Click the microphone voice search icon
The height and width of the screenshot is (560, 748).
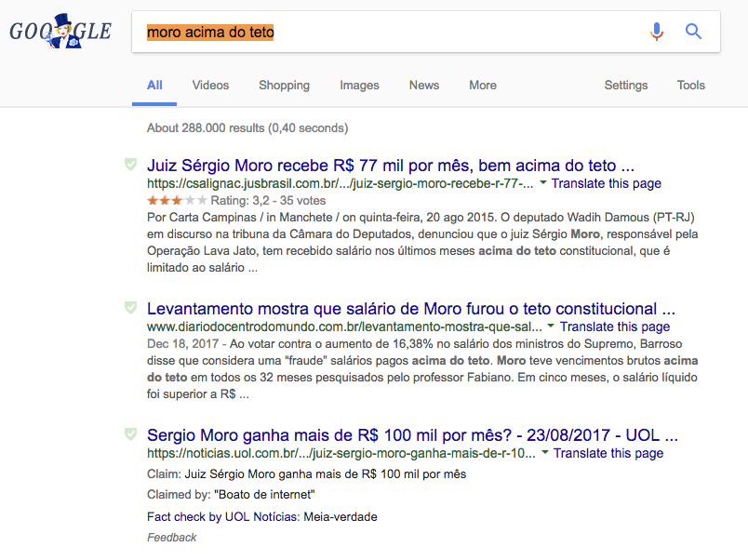tap(657, 32)
